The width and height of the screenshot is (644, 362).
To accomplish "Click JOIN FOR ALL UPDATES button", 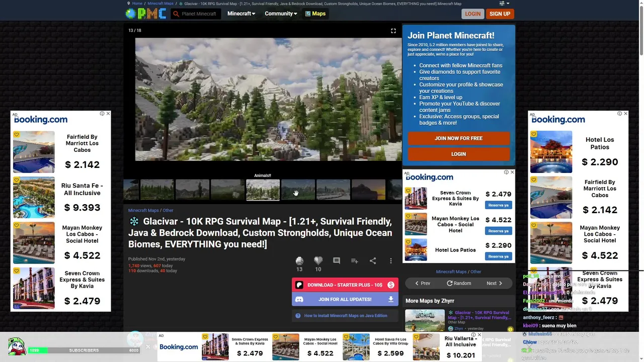I will pos(345,299).
